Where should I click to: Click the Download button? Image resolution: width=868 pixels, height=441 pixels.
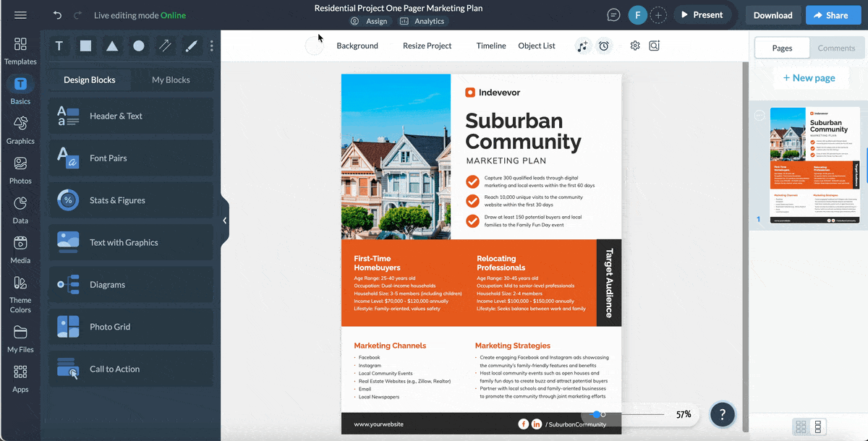[773, 15]
